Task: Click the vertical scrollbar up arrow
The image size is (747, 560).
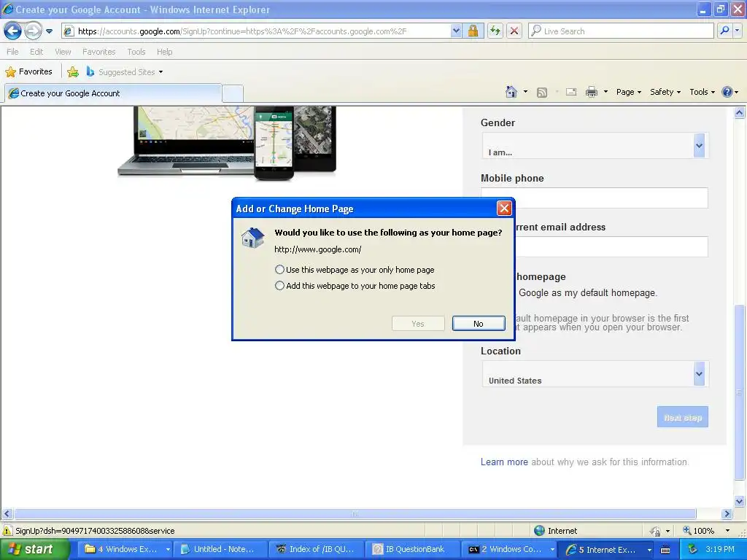Action: pyautogui.click(x=740, y=113)
